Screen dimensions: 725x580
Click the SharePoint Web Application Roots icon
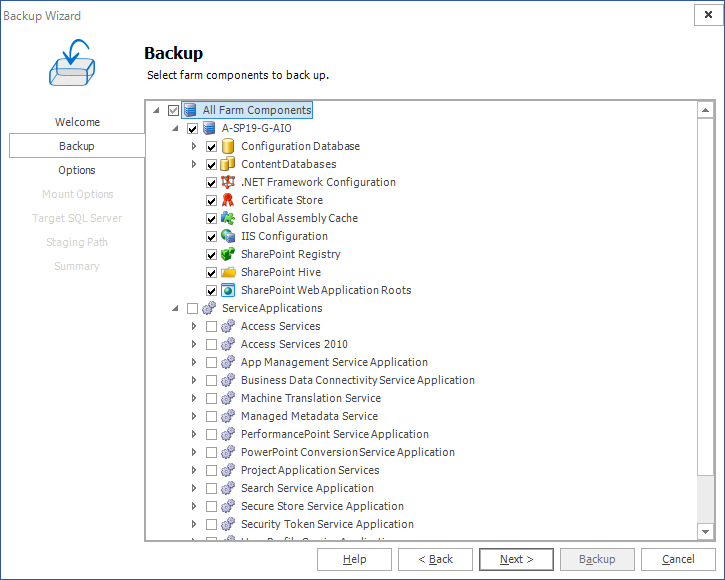228,290
